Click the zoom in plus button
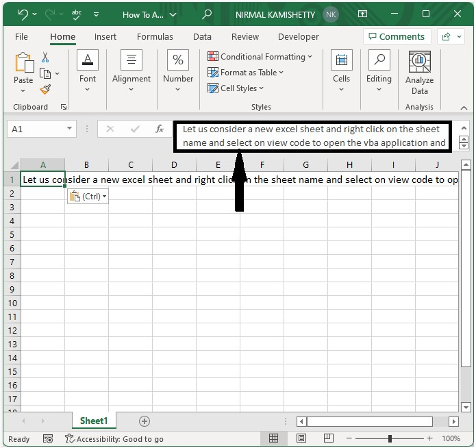The width and height of the screenshot is (476, 448). pyautogui.click(x=429, y=438)
